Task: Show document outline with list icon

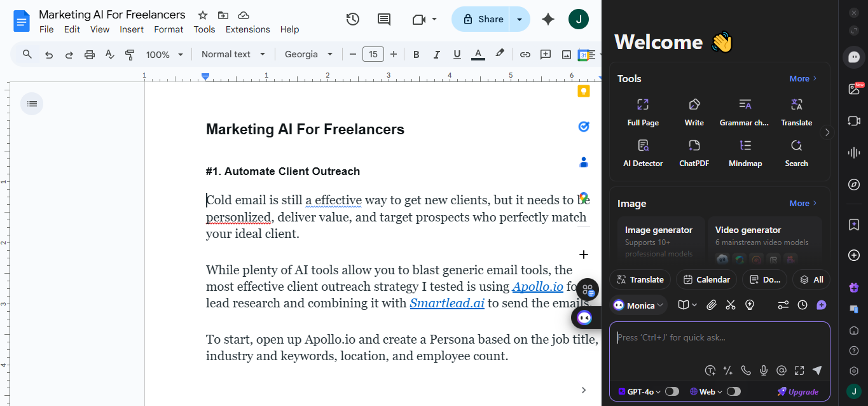Action: (32, 104)
